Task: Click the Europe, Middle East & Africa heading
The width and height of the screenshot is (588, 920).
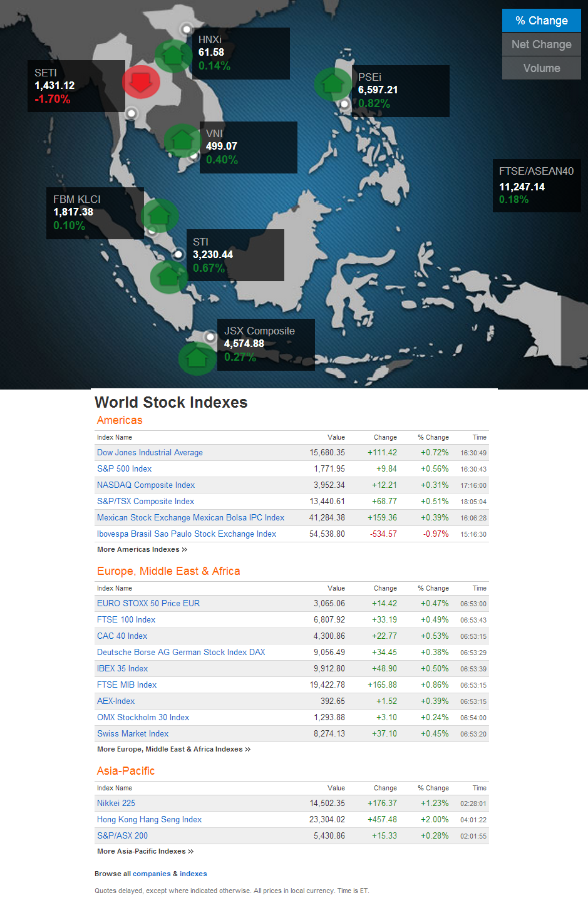Action: coord(168,571)
